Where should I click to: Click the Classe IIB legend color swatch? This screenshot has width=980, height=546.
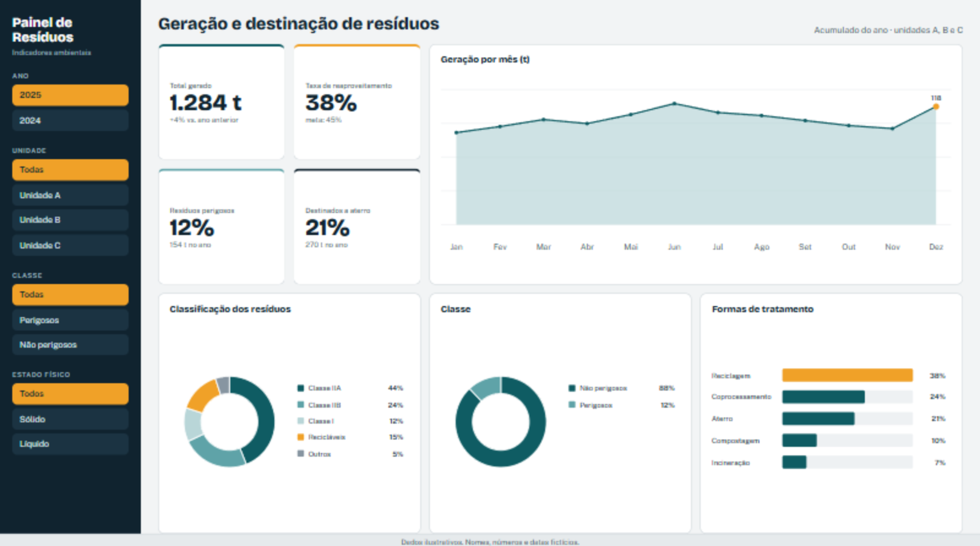[x=301, y=405]
